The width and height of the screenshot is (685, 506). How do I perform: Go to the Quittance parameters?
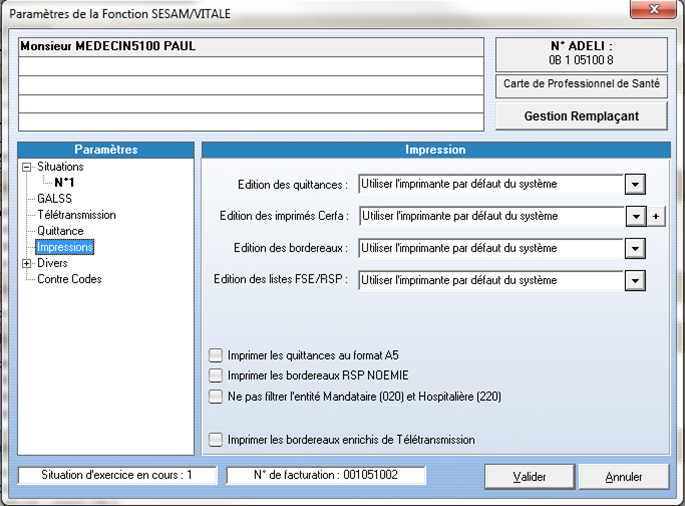click(60, 231)
